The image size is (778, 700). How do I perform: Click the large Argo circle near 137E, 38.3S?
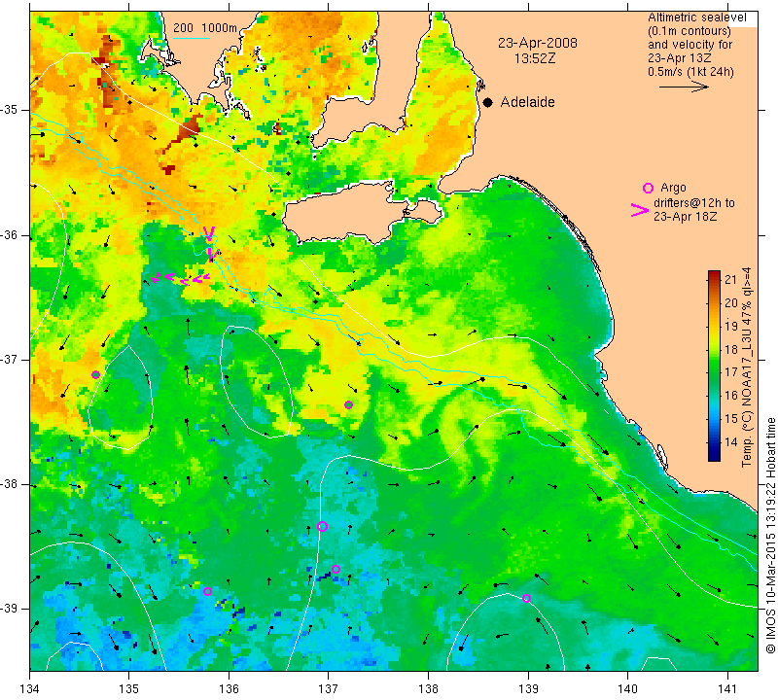pyautogui.click(x=322, y=526)
